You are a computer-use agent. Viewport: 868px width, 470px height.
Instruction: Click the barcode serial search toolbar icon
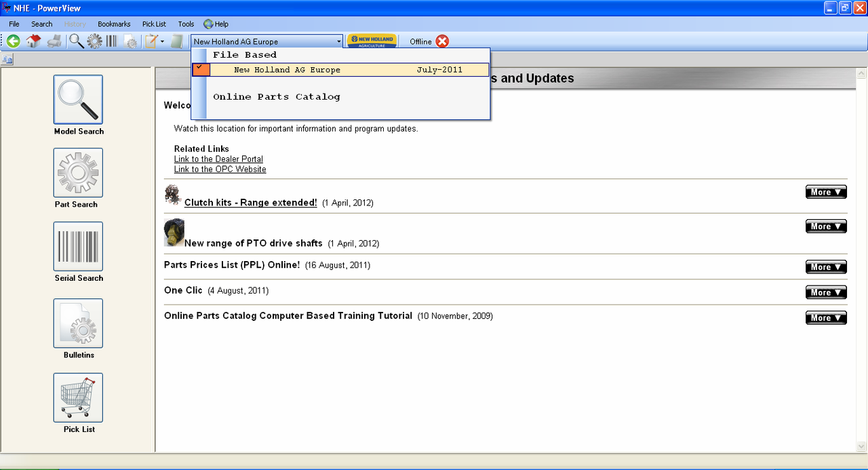112,41
